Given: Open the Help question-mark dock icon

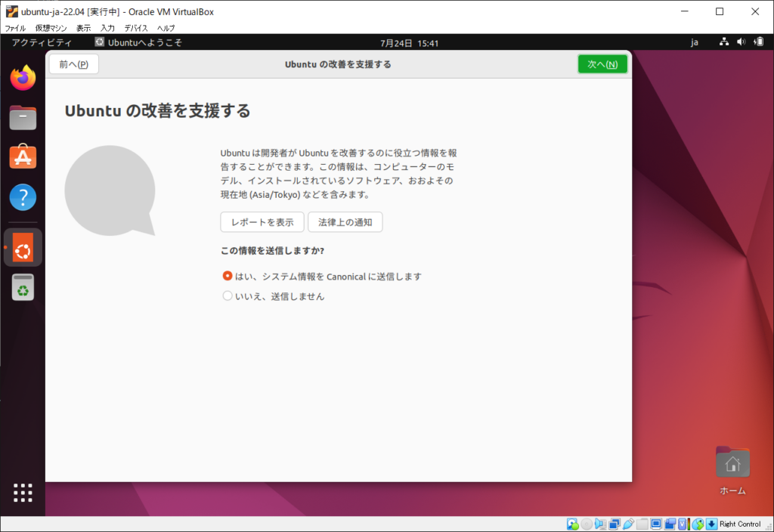Looking at the screenshot, I should coord(23,197).
